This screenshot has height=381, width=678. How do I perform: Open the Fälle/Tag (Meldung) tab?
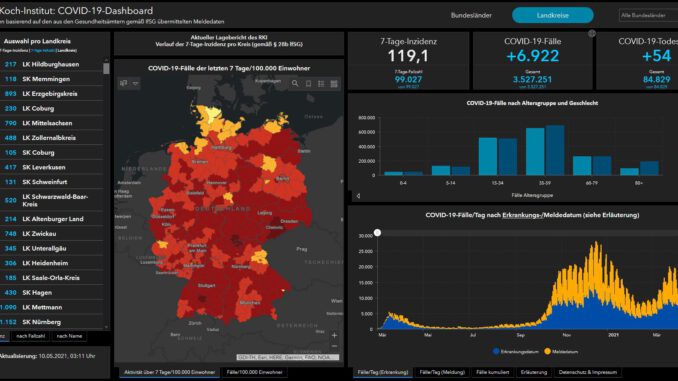[442, 372]
